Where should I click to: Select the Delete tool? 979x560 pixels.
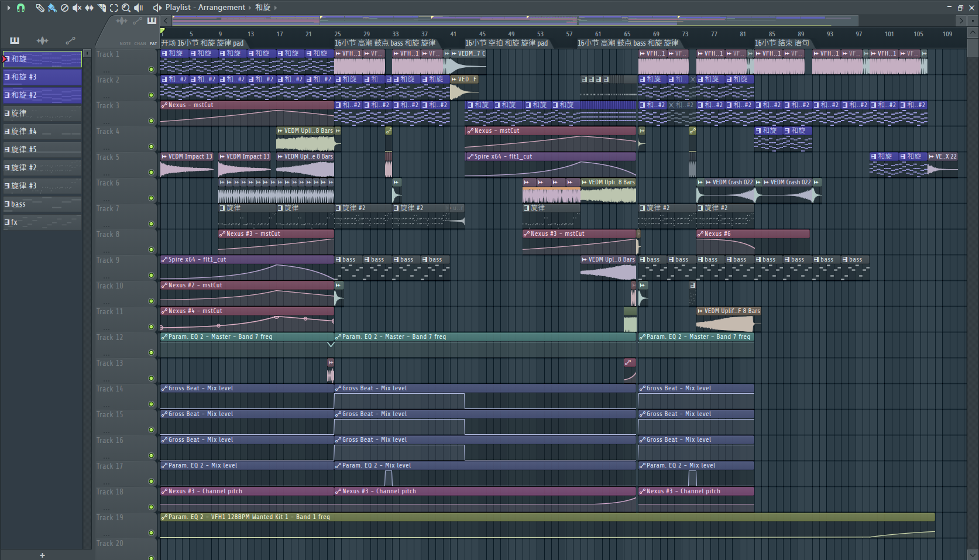(64, 8)
